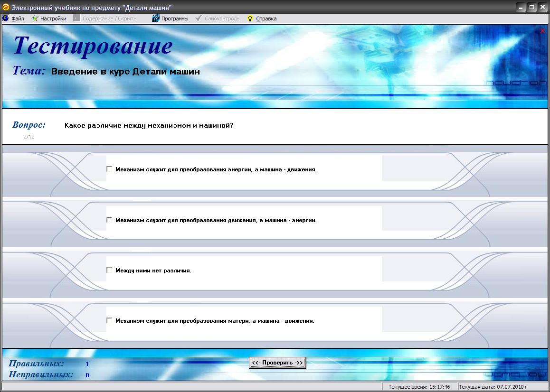The image size is (550, 392).
Task: Click the Правильных score label
Action: [x=37, y=364]
